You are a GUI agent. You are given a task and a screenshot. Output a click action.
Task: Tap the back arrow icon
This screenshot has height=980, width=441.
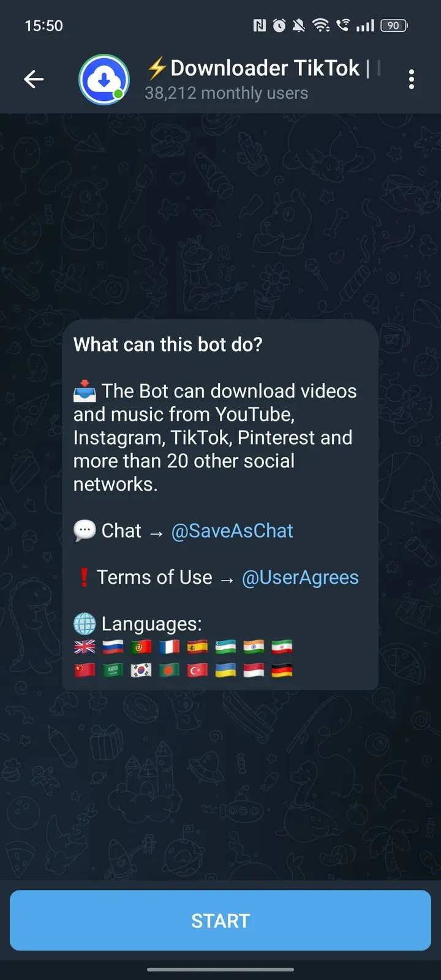click(34, 79)
